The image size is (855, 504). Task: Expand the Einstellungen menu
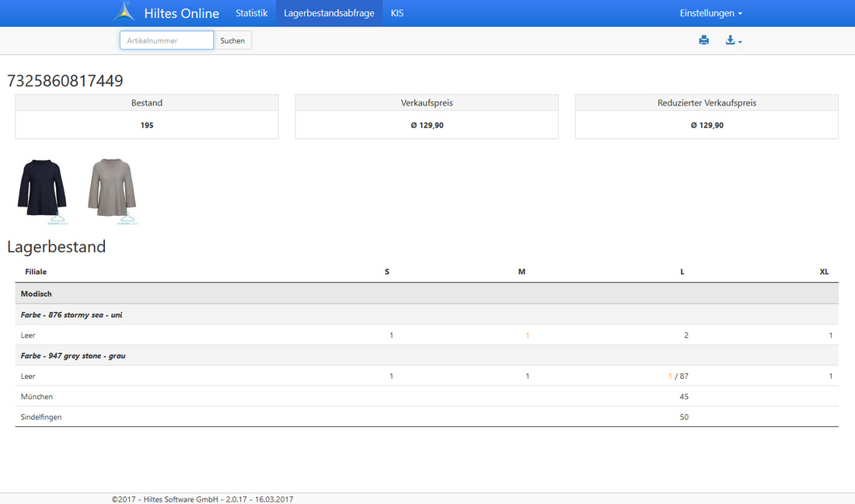tap(710, 13)
